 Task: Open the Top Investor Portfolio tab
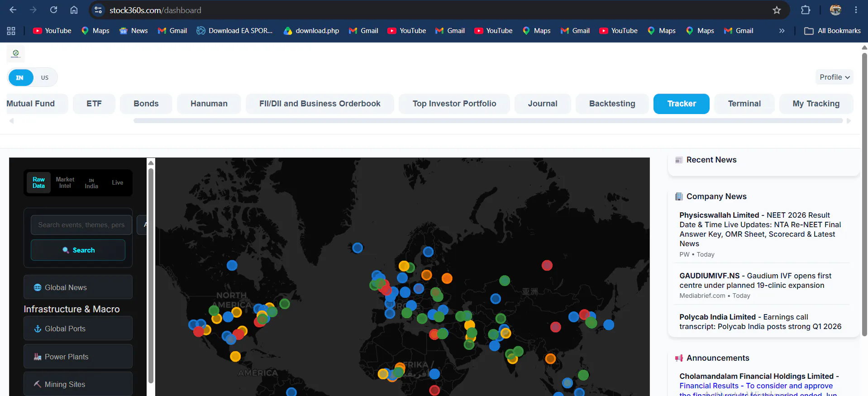454,104
